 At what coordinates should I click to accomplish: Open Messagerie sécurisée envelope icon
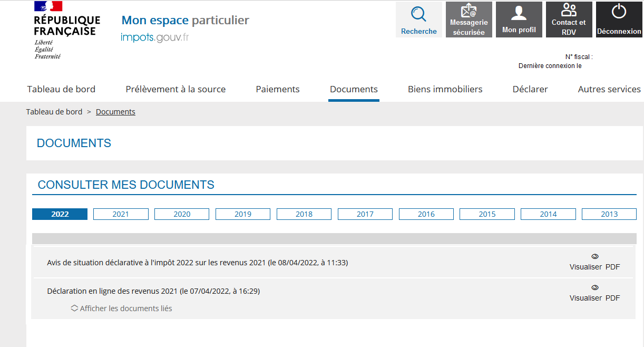tap(469, 11)
